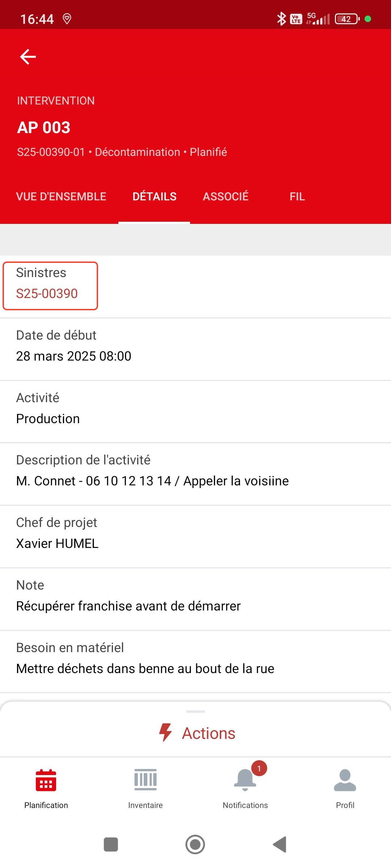Tap the Chef de projet Xavier HUMEL row
This screenshot has height=868, width=391.
point(195,537)
